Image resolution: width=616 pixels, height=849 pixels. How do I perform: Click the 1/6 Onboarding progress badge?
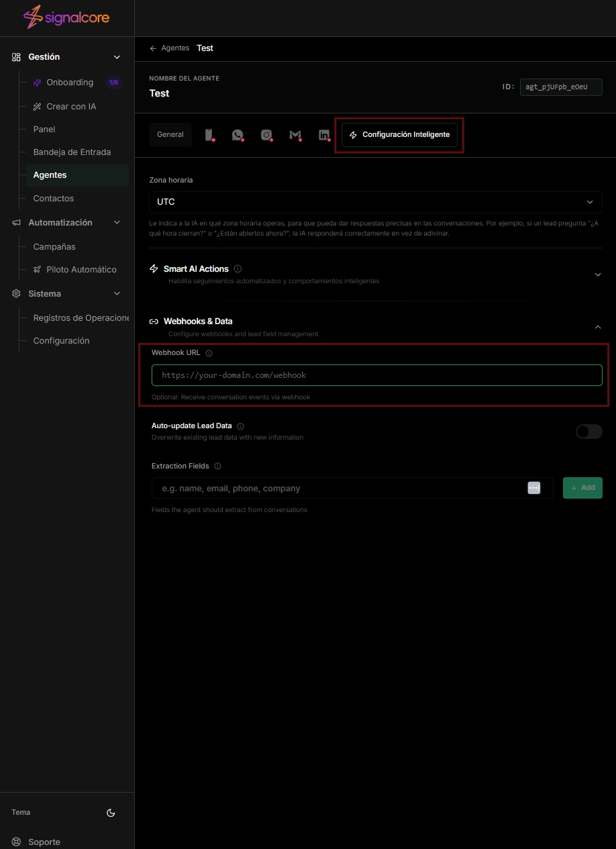pyautogui.click(x=113, y=83)
